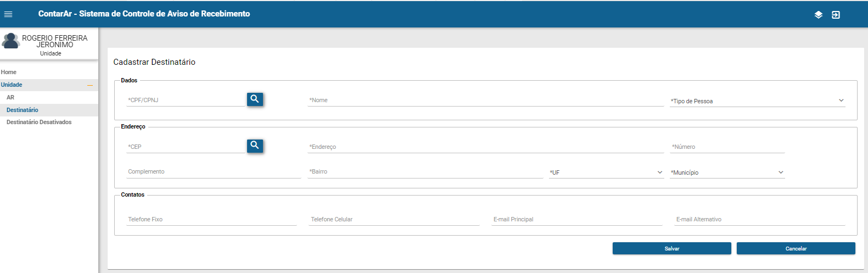
Task: Click the user avatar icon
Action: [10, 41]
